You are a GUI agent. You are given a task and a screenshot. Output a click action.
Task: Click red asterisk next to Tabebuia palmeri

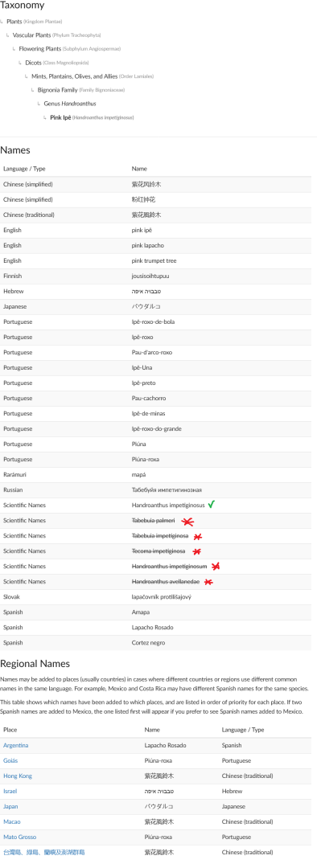click(x=188, y=521)
